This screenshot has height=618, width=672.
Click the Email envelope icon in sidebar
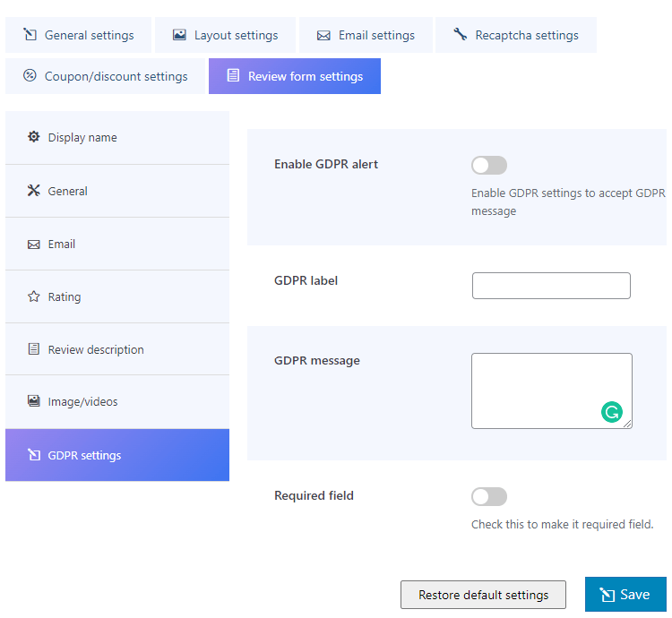33,245
